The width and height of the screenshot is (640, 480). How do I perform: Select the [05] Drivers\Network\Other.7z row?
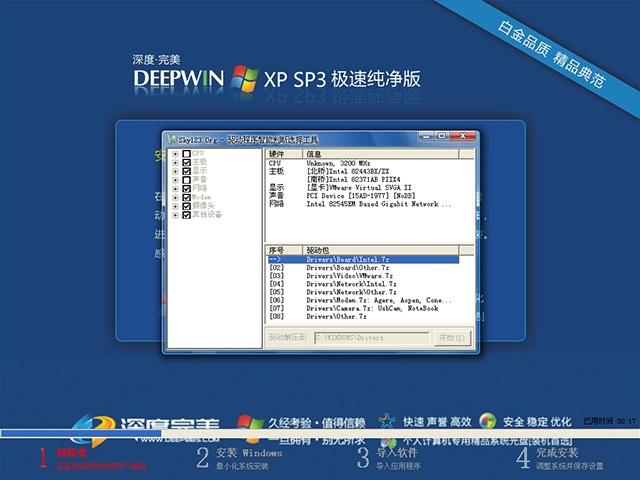point(363,292)
